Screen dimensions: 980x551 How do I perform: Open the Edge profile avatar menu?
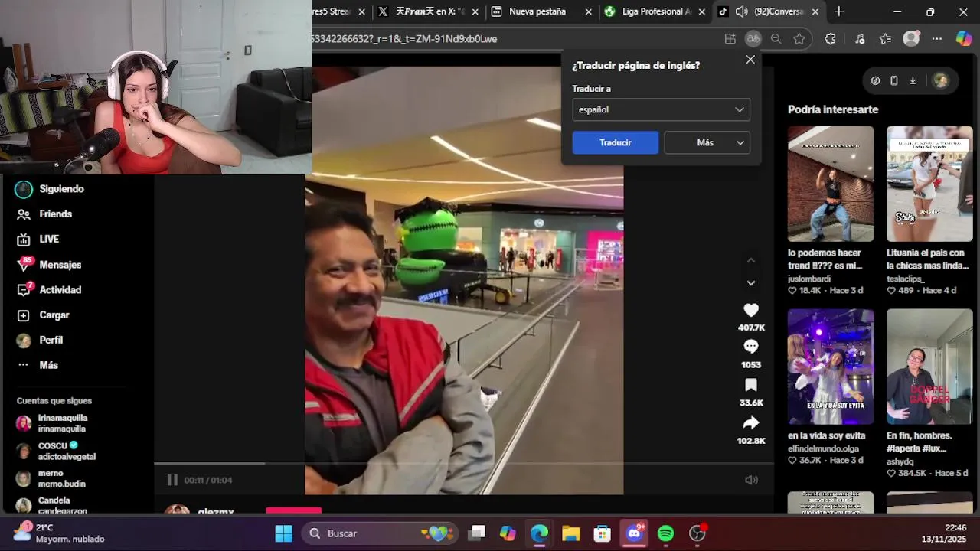coord(911,39)
